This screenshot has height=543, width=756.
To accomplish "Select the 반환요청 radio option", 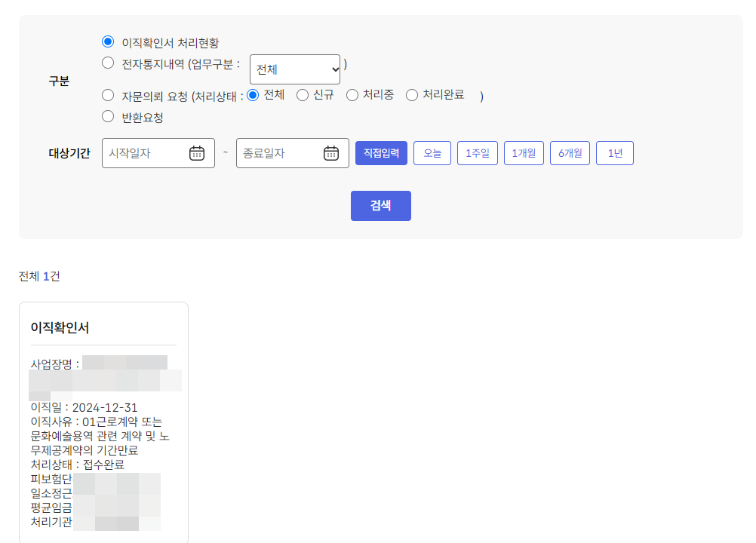I will (x=107, y=116).
